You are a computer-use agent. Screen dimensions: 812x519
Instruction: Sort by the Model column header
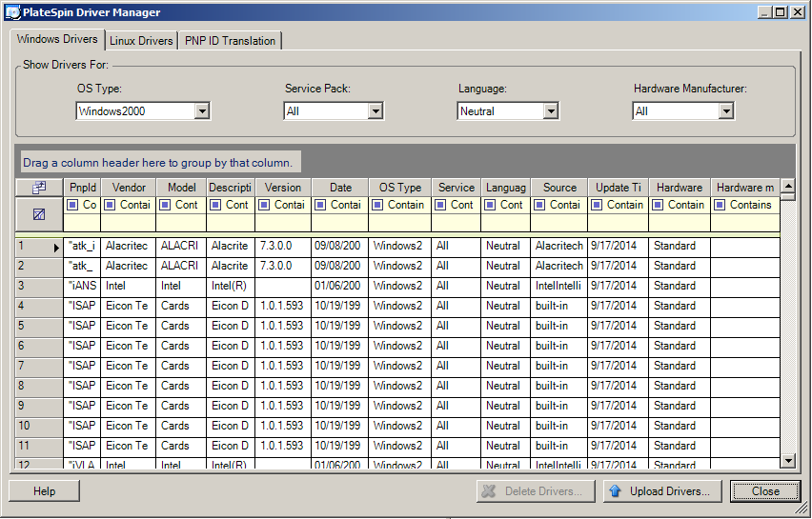click(x=181, y=188)
